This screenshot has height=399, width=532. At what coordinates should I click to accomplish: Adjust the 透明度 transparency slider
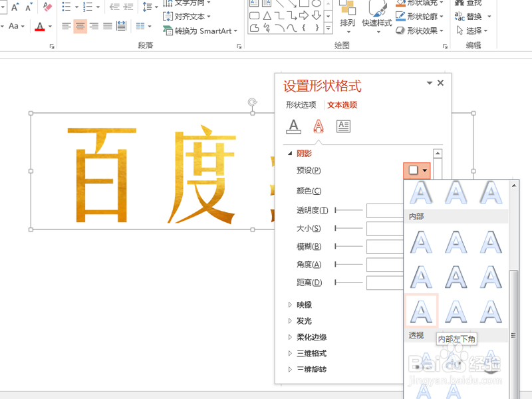click(x=348, y=210)
